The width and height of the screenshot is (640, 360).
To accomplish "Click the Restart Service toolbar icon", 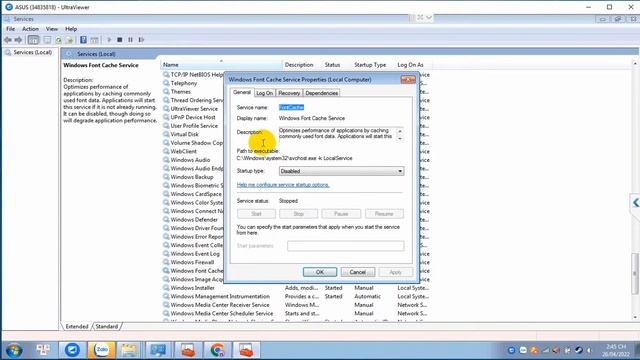I will [x=141, y=40].
